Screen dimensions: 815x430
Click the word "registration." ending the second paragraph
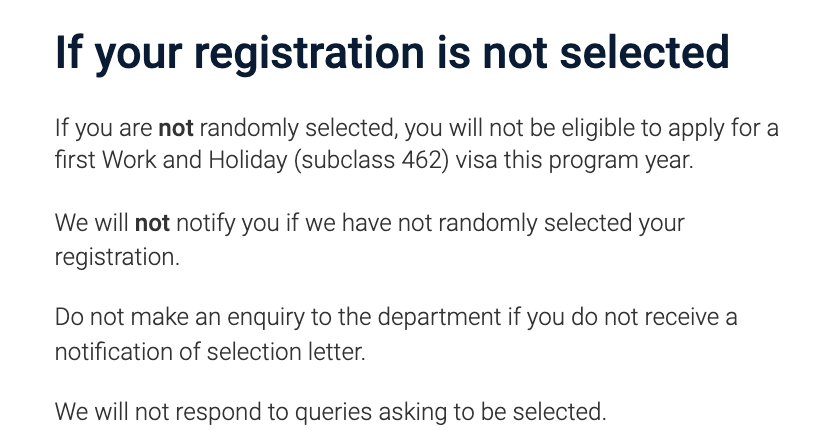pyautogui.click(x=117, y=255)
